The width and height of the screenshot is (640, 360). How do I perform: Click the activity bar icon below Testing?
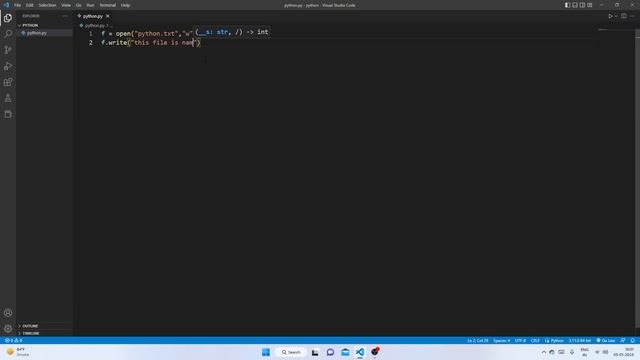(8, 114)
